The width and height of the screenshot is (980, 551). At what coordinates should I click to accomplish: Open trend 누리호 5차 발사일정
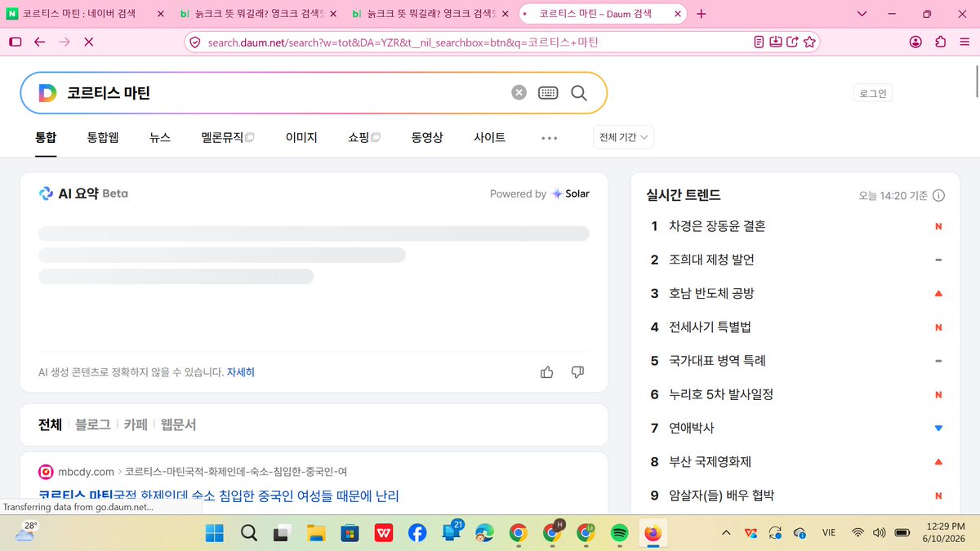click(x=721, y=394)
